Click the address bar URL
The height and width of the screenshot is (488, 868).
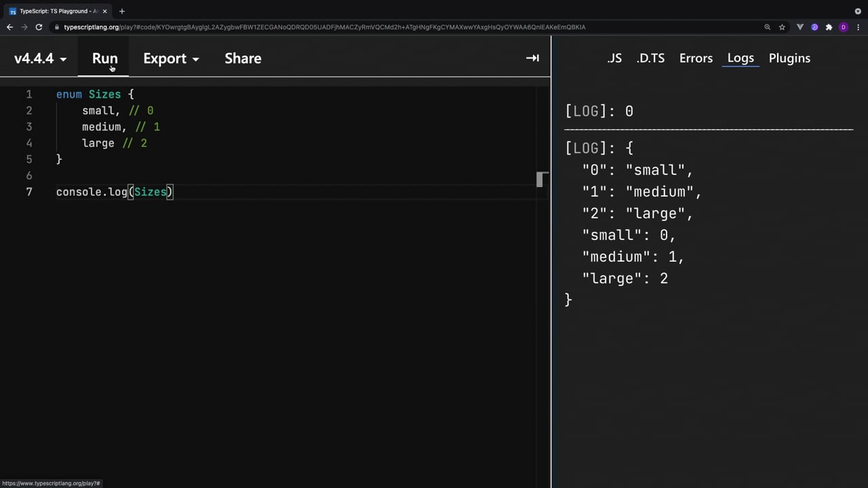[x=324, y=27]
